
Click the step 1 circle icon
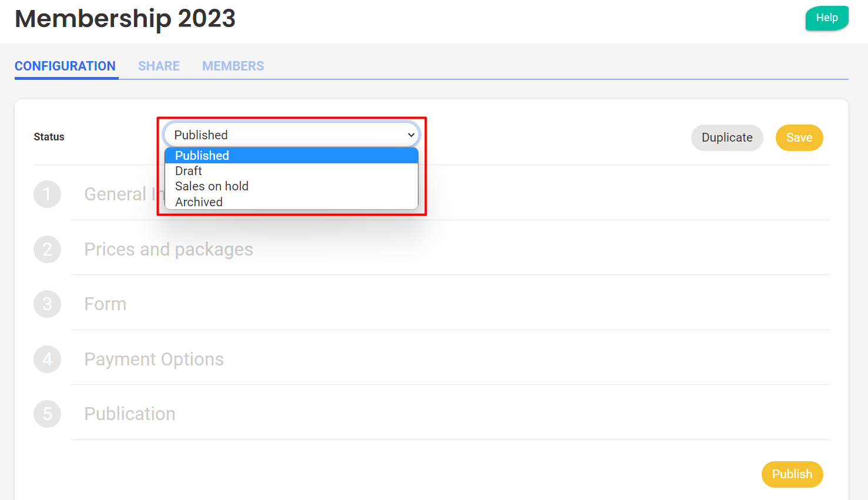(x=48, y=194)
